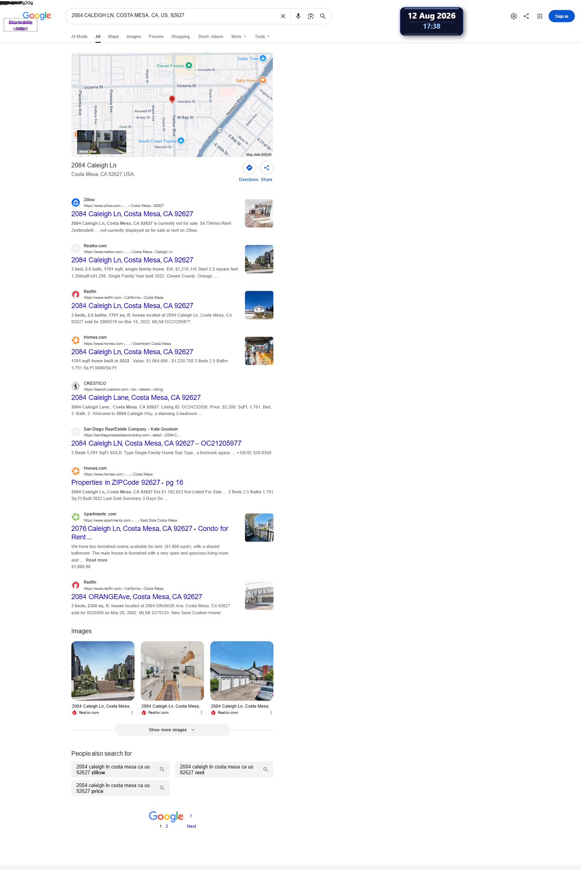Submit search with magnifying glass icon

[x=323, y=16]
